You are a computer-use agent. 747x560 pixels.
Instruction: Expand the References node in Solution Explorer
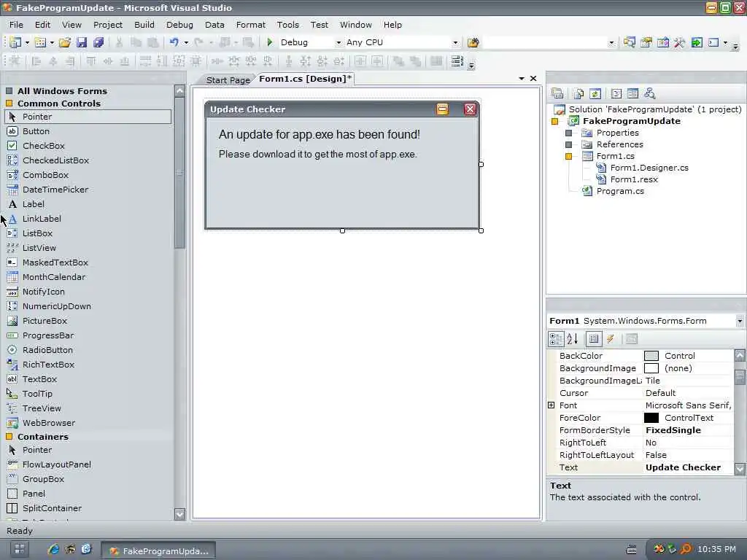[x=568, y=144]
